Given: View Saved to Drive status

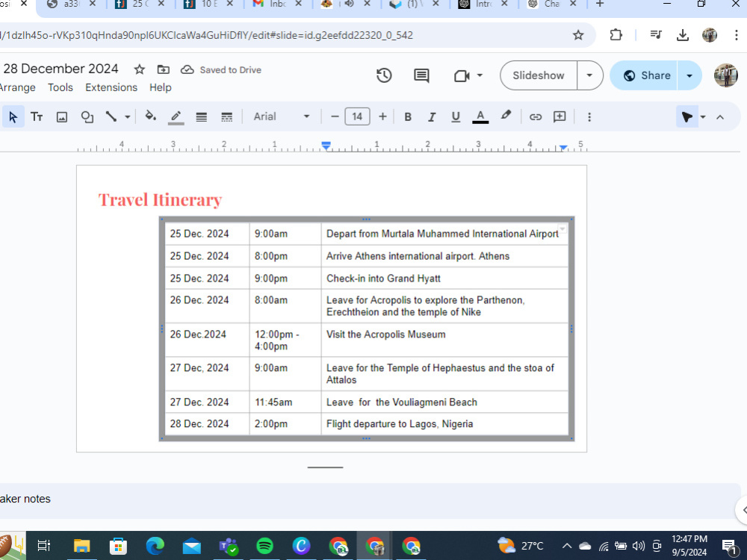Looking at the screenshot, I should 221,69.
